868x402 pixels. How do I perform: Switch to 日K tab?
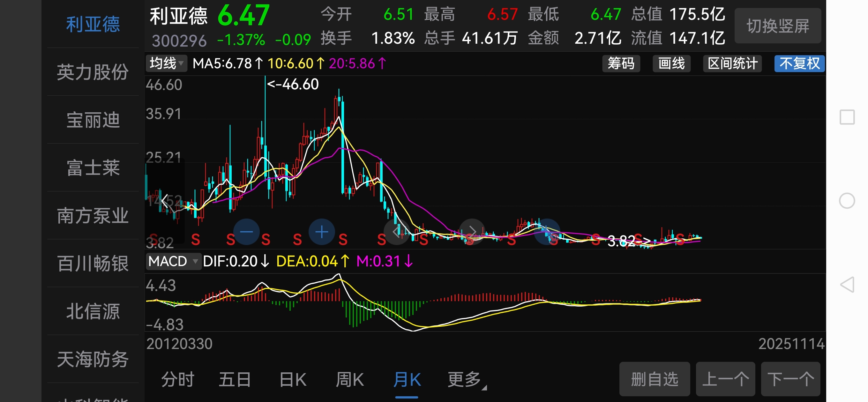click(x=293, y=379)
